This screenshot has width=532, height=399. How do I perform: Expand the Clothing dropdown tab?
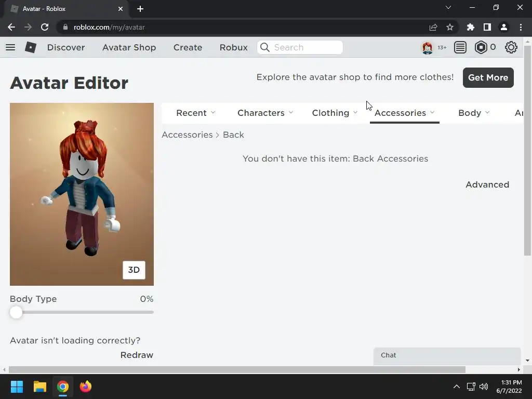(x=335, y=113)
